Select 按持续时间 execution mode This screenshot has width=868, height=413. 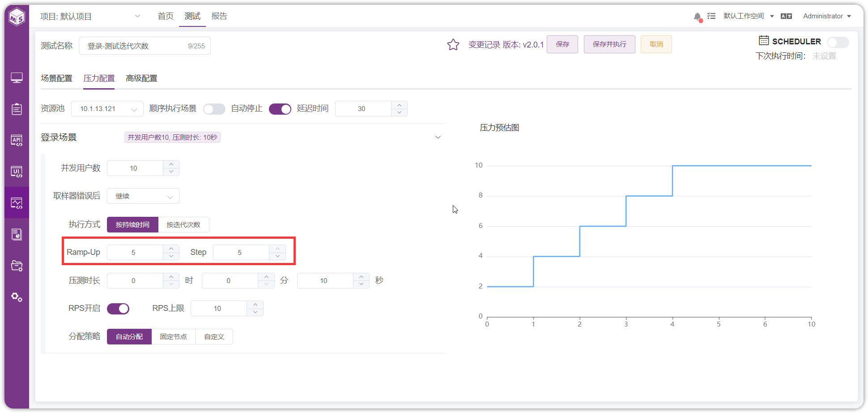(132, 224)
